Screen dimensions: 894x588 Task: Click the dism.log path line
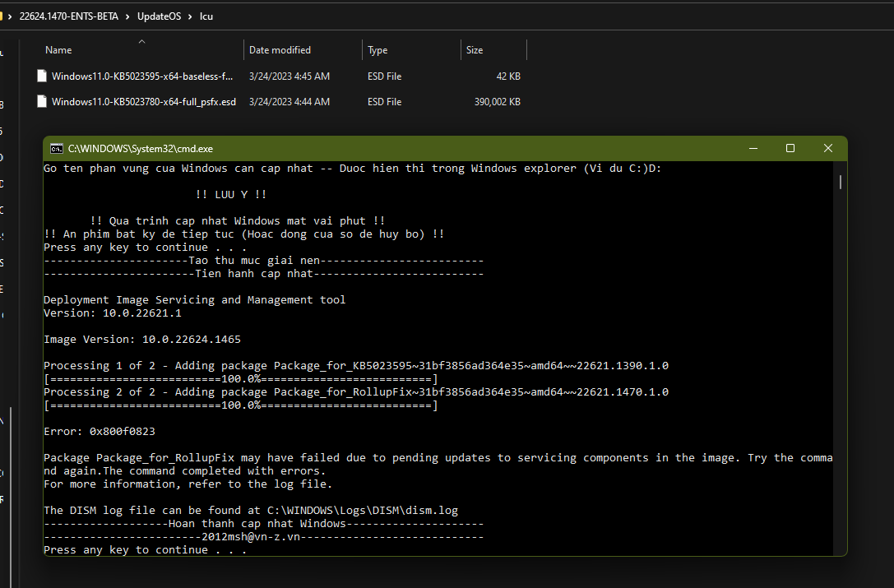[251, 511]
